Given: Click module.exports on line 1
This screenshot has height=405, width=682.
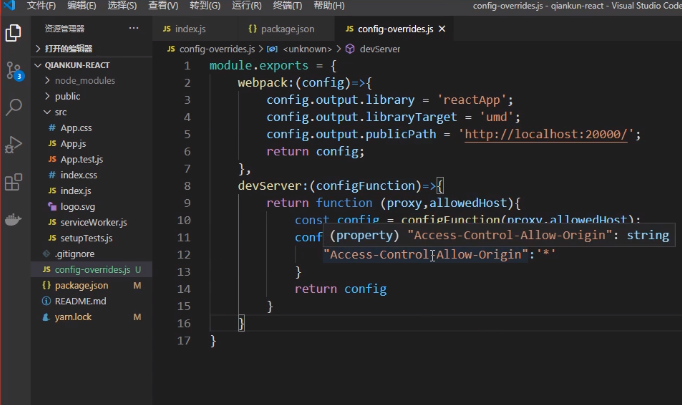Looking at the screenshot, I should tap(259, 66).
